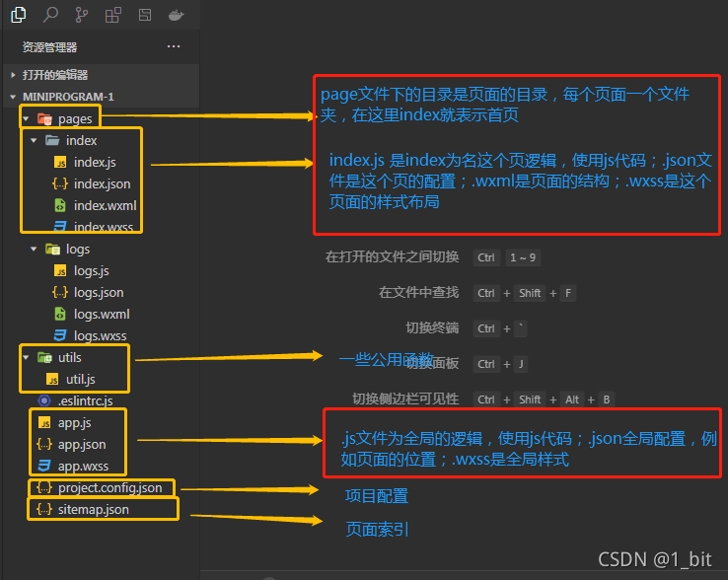Open app.wxss file name

pyautogui.click(x=83, y=466)
